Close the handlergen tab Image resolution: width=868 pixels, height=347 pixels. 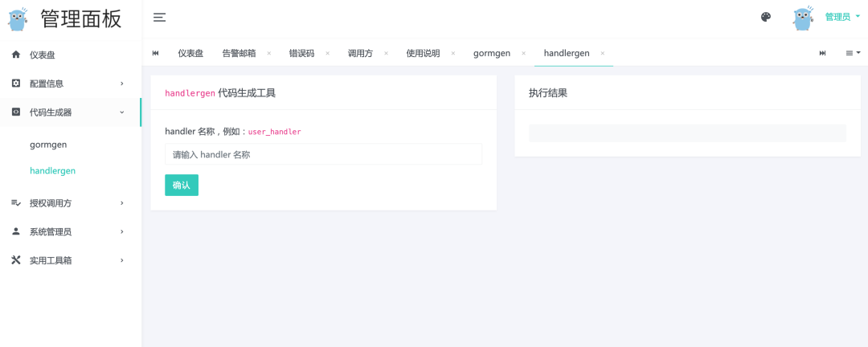603,53
